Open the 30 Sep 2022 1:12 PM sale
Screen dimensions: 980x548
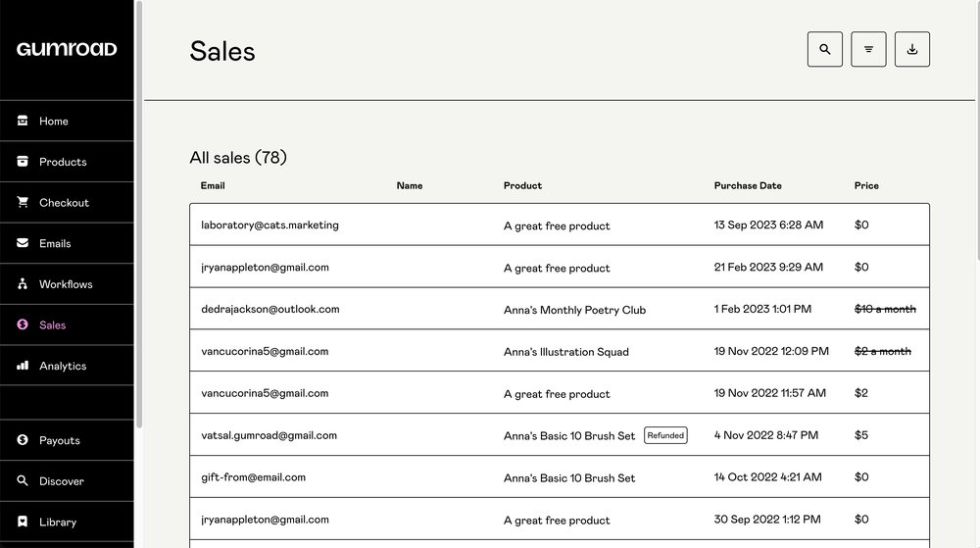[560, 520]
